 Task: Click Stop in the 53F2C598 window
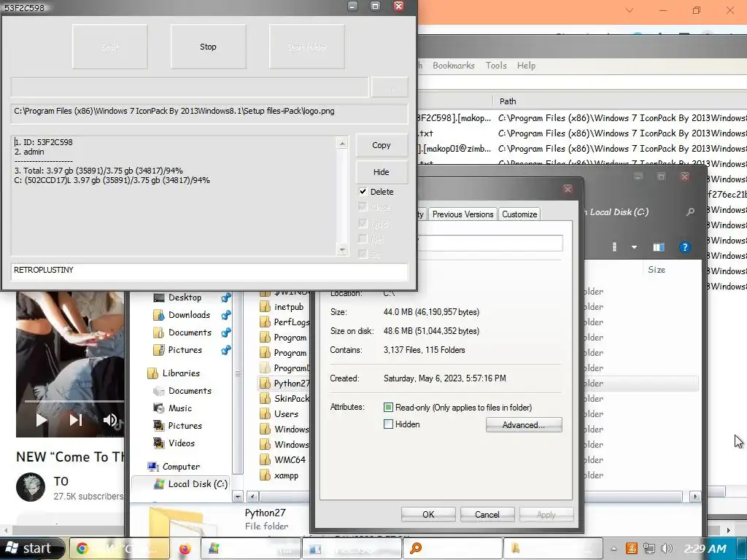[208, 47]
